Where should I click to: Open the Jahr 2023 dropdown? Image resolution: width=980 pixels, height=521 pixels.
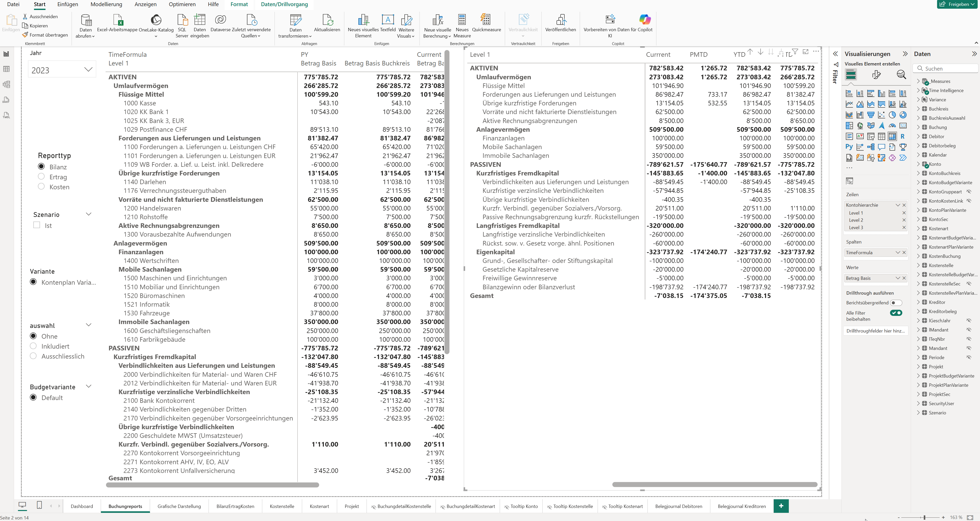click(x=88, y=70)
